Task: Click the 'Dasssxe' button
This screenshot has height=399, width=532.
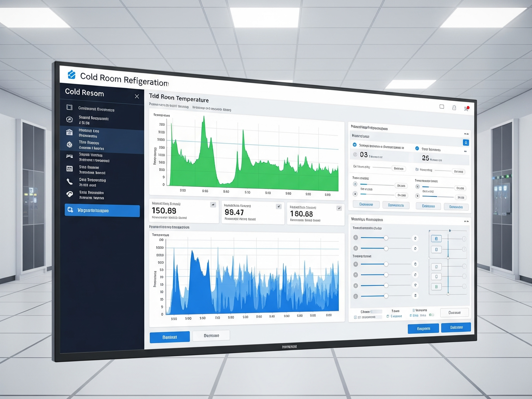Action: [455, 313]
